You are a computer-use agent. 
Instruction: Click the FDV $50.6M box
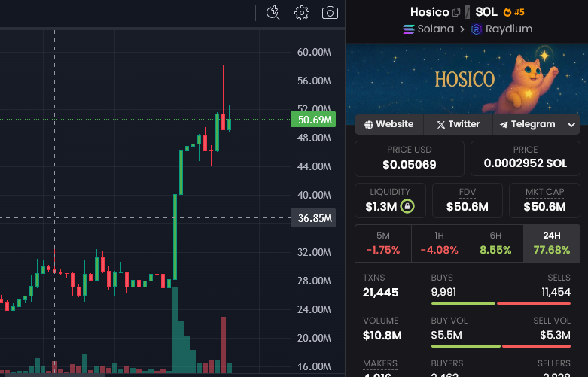(468, 200)
